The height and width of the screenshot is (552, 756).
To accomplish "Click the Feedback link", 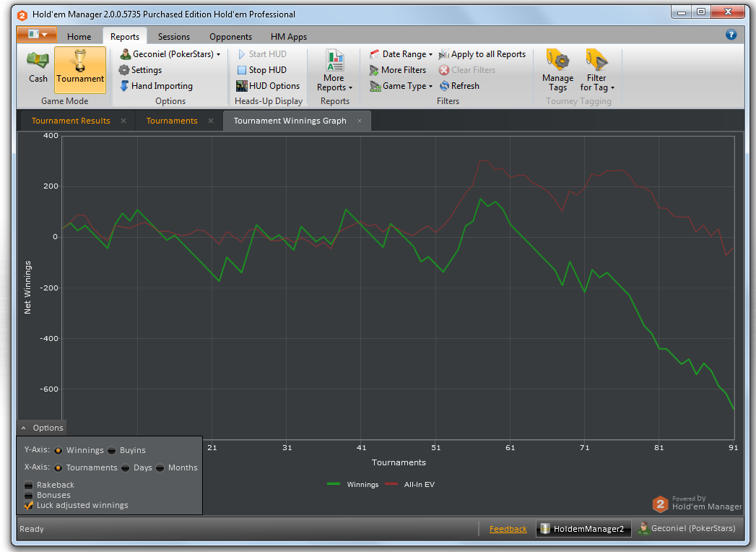I will point(508,529).
